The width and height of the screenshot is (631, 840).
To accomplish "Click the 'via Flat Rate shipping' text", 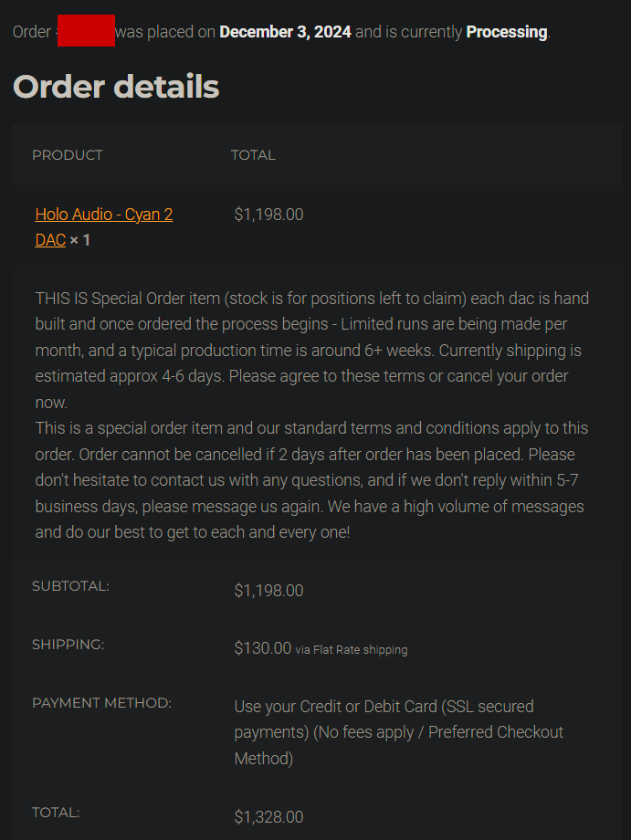I will click(x=352, y=650).
